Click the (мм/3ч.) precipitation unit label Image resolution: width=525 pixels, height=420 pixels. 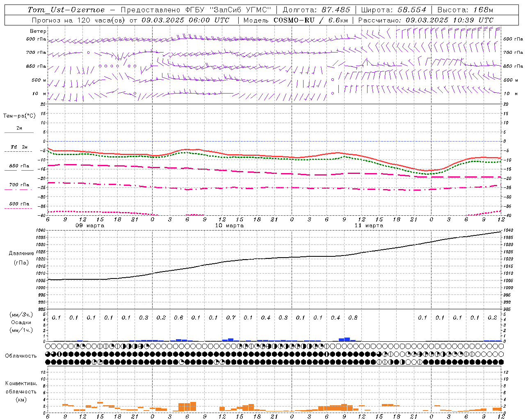(x=22, y=315)
